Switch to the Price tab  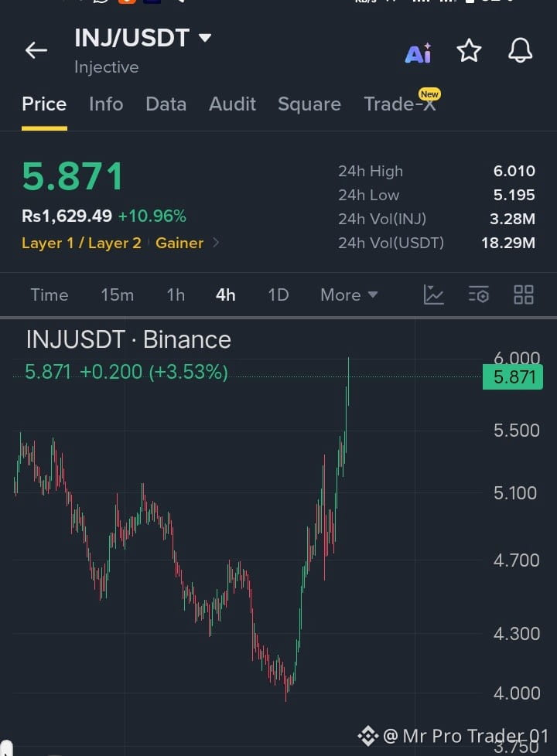[44, 104]
